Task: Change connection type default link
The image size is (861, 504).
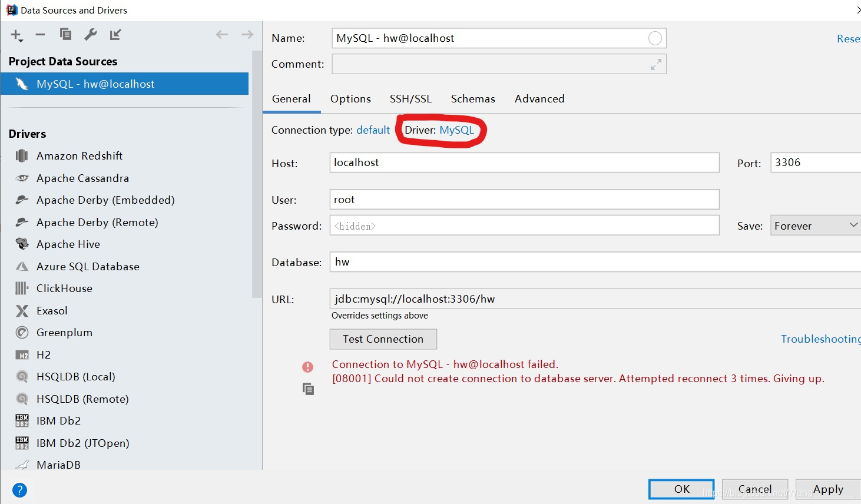Action: [373, 130]
